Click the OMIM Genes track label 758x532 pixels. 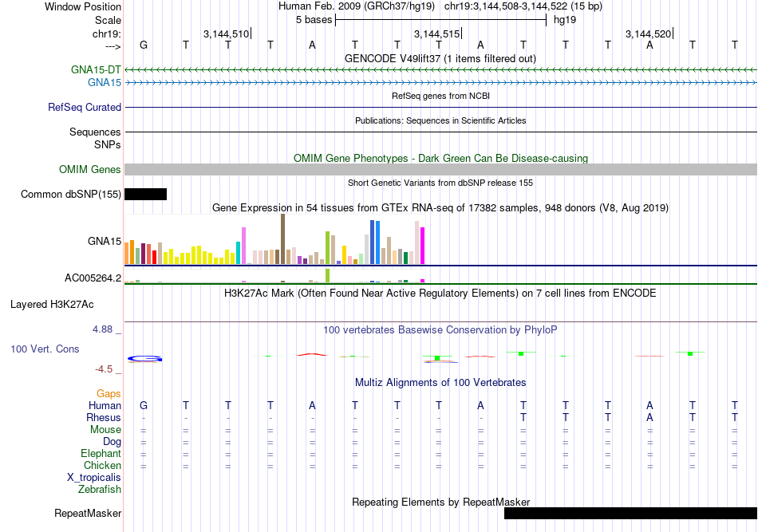click(x=89, y=170)
